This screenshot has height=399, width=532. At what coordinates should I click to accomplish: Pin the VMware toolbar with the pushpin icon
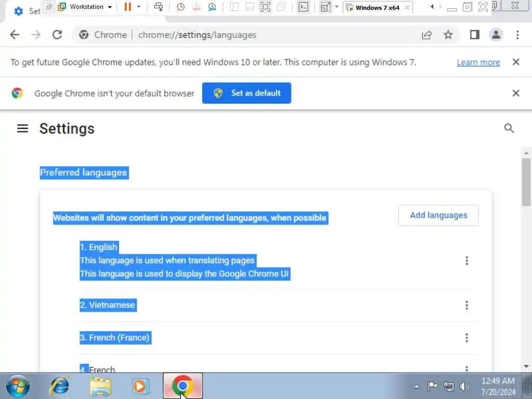coord(49,7)
